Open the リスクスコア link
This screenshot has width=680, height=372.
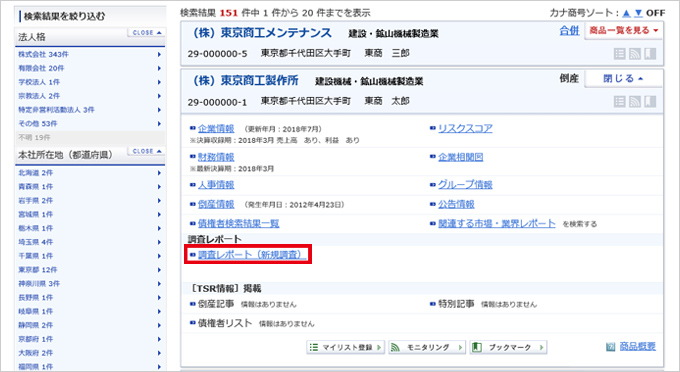[x=465, y=129]
